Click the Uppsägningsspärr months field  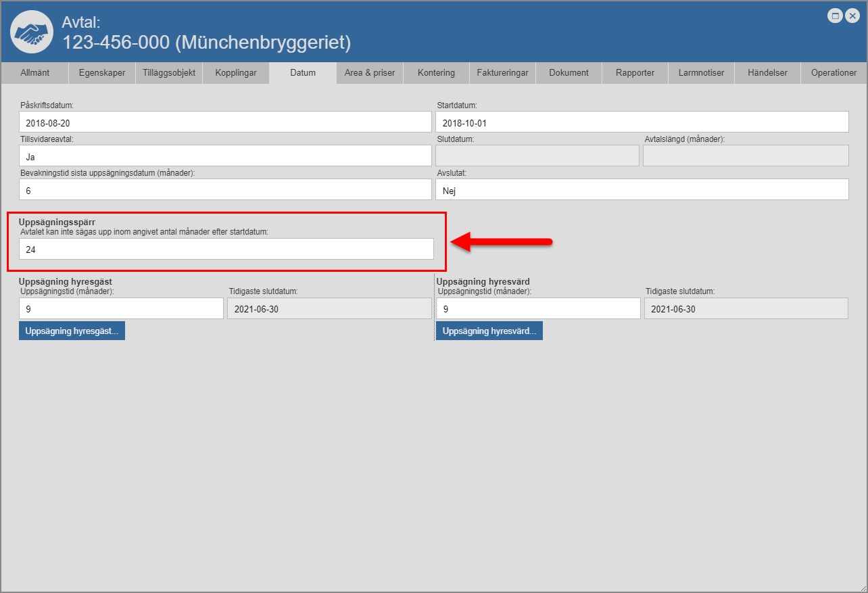226,249
